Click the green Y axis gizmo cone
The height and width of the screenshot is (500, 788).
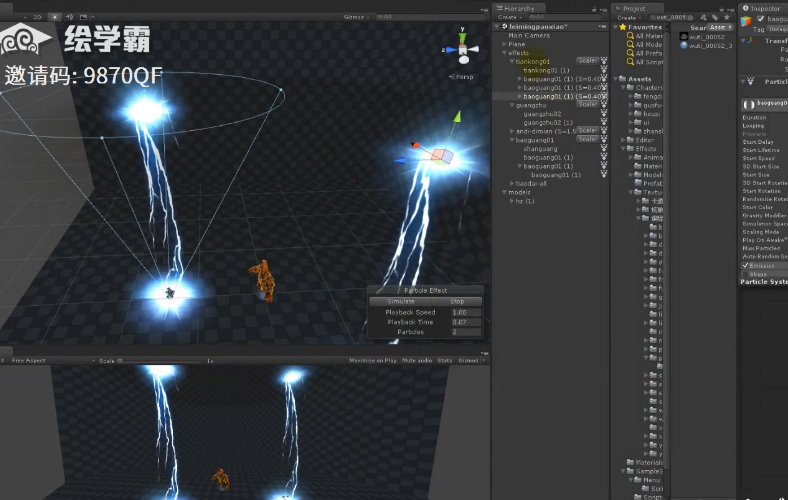click(x=462, y=37)
